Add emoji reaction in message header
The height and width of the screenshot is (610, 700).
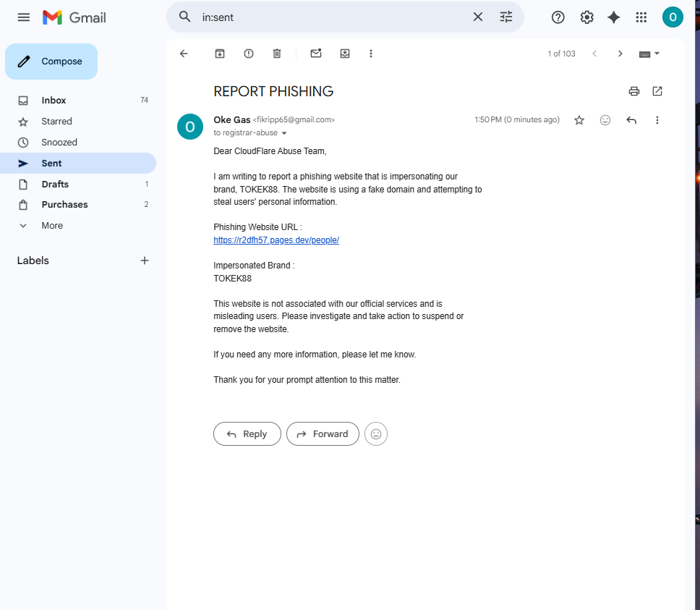point(605,120)
